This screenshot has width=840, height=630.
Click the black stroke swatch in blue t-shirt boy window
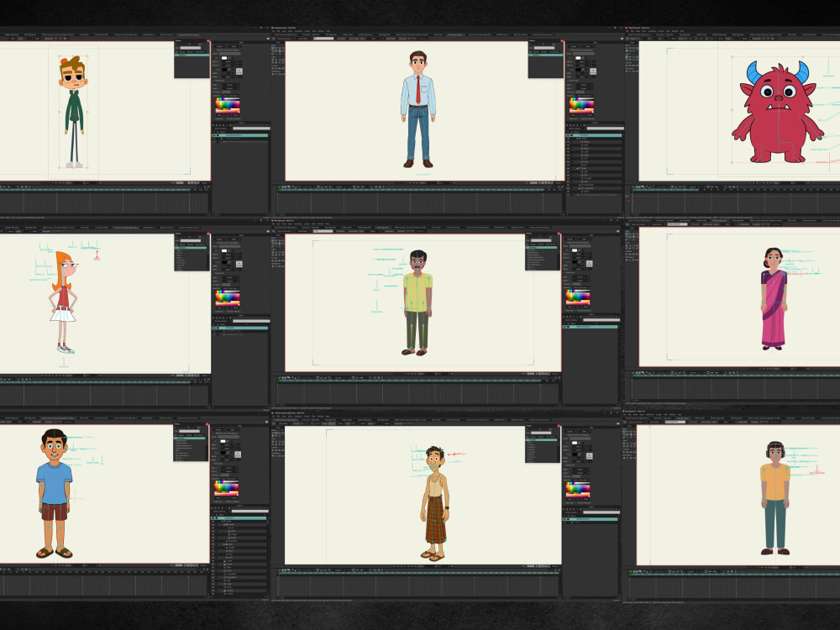coord(223,453)
